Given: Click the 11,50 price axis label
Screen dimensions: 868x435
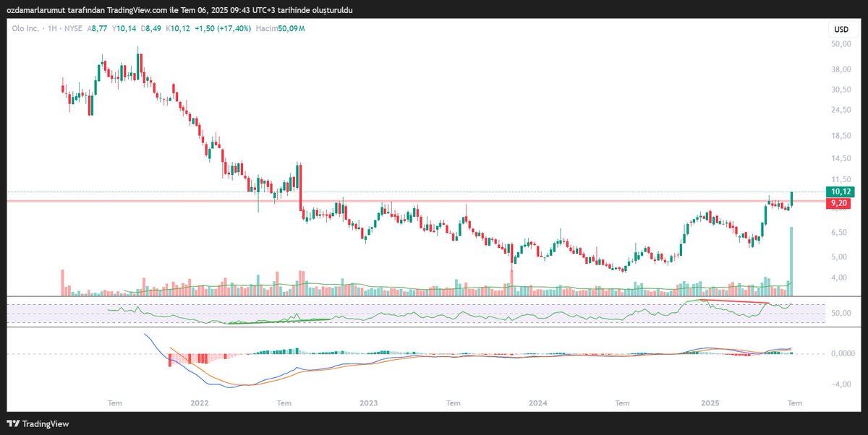Looking at the screenshot, I should tap(841, 179).
